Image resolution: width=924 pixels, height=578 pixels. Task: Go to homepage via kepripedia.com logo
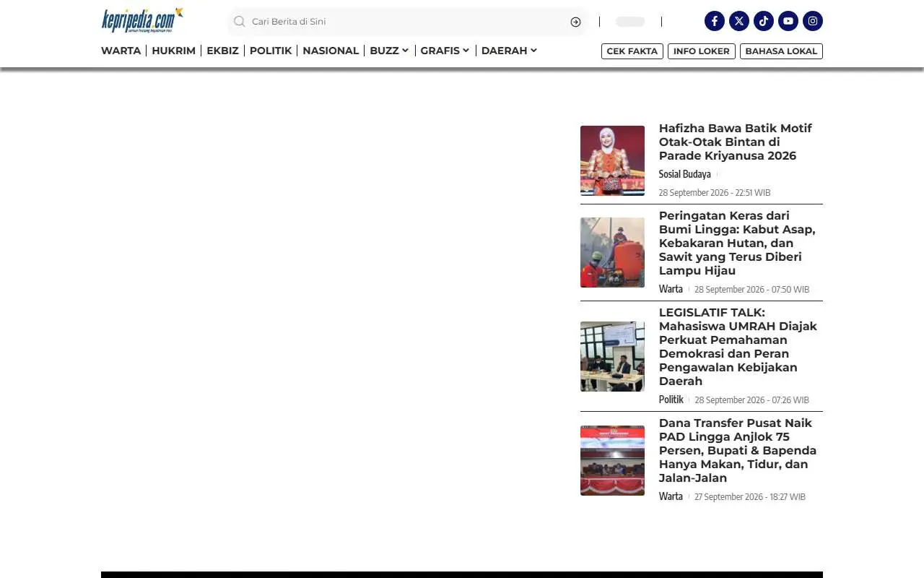click(142, 20)
